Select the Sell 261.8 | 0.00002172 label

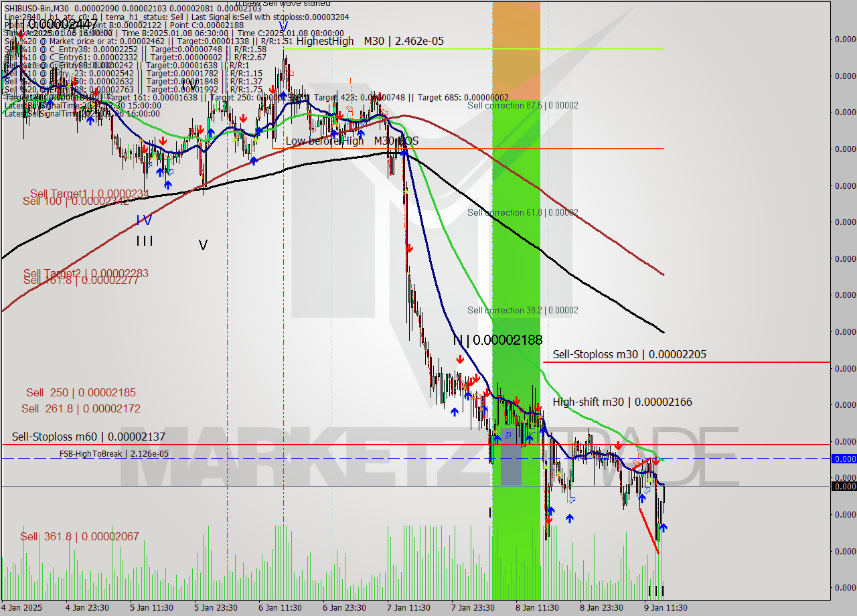tap(81, 408)
